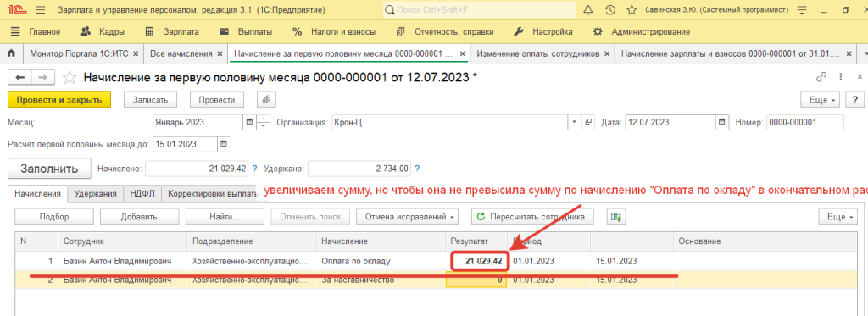The image size is (868, 316).
Task: Click the Подбор button
Action: point(54,217)
